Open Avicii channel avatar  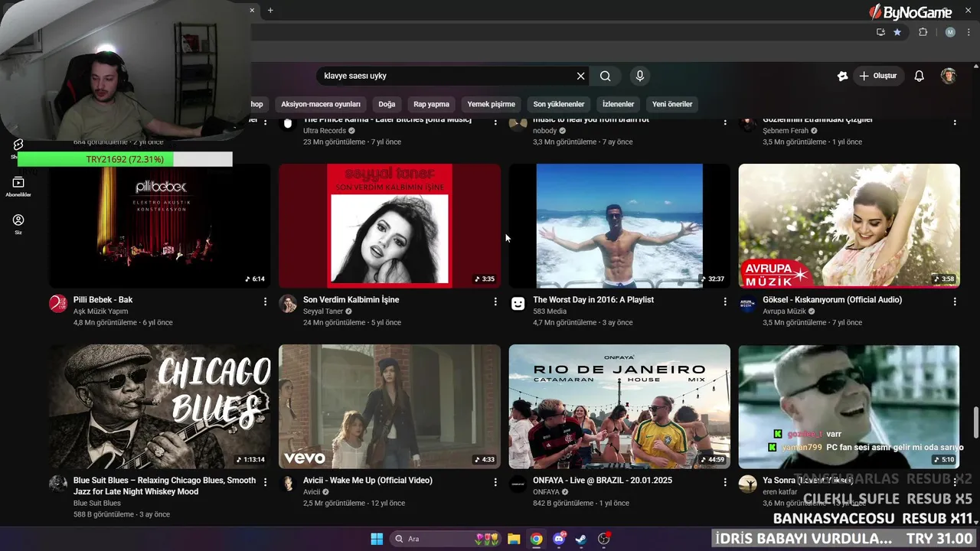(x=288, y=484)
